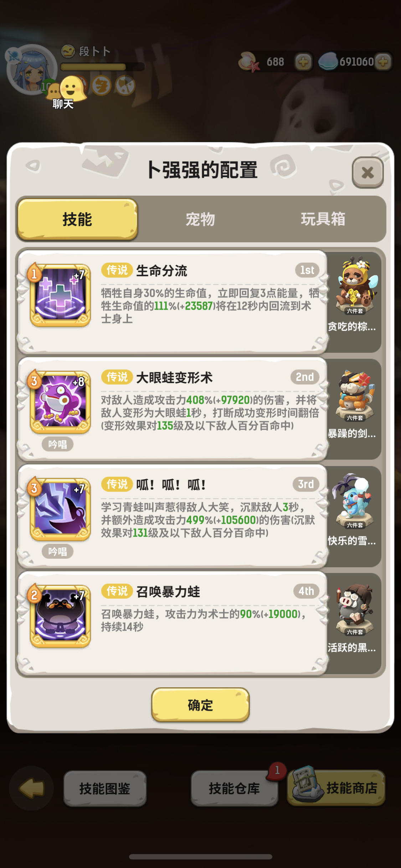Go to 技能商店 skill shop
Screen dimensions: 401x868
click(x=336, y=787)
